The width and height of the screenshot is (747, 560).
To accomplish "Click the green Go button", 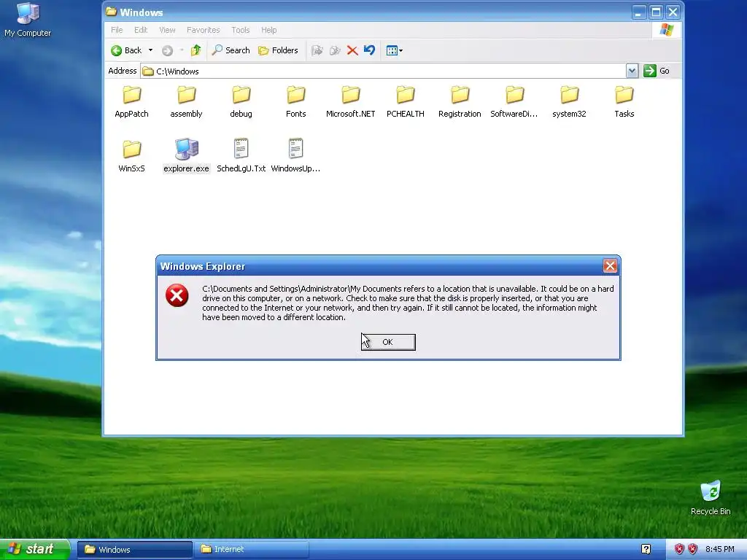I will [657, 71].
